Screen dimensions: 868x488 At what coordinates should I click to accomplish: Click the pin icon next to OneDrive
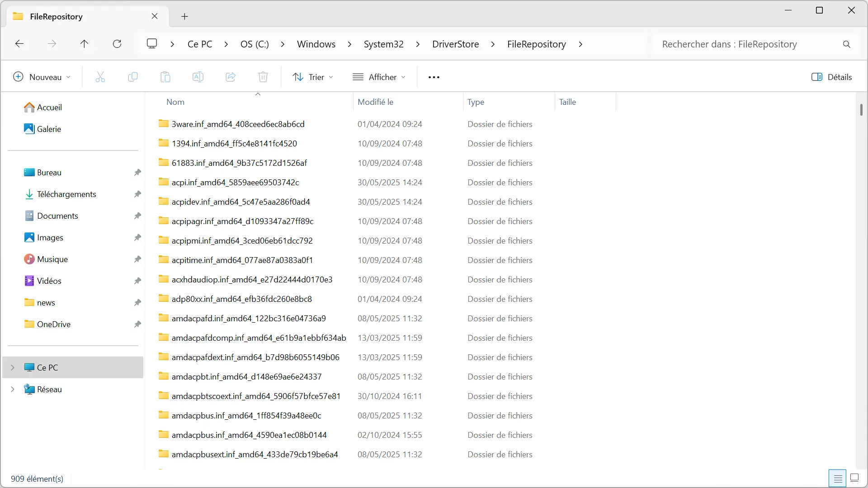tap(137, 324)
